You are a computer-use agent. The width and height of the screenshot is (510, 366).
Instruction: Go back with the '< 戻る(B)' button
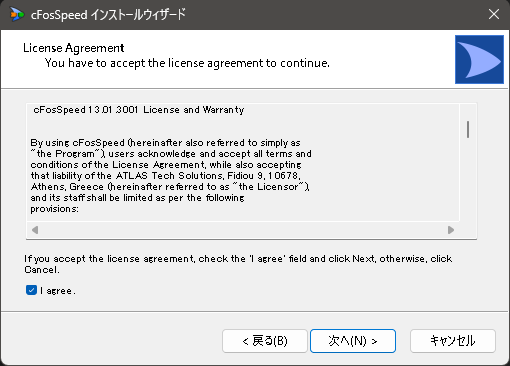265,341
